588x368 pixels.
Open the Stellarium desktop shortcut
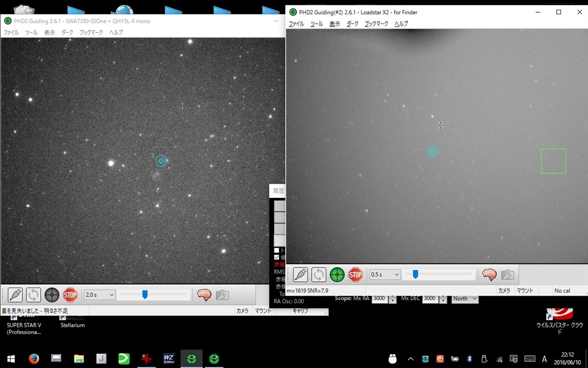(72, 321)
